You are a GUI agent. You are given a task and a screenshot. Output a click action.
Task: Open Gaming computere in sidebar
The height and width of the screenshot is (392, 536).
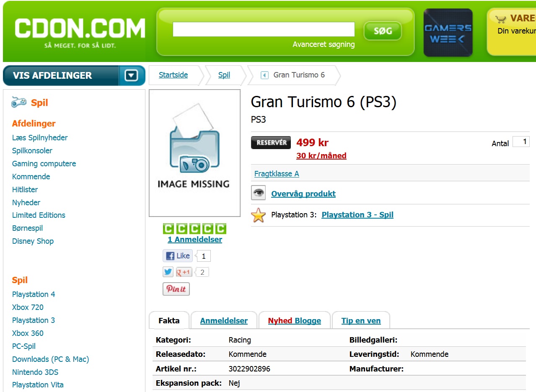(x=44, y=164)
